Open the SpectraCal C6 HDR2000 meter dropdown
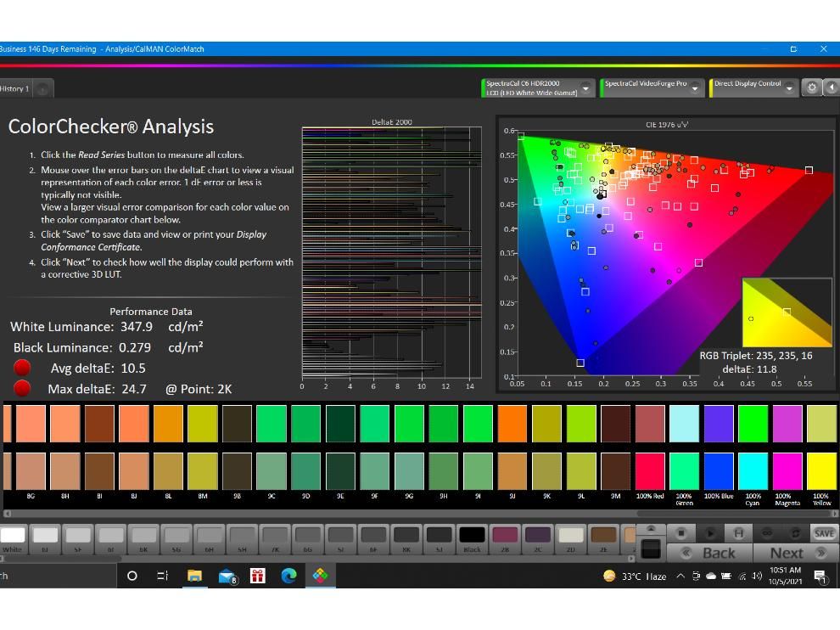This screenshot has width=840, height=630. coord(585,87)
